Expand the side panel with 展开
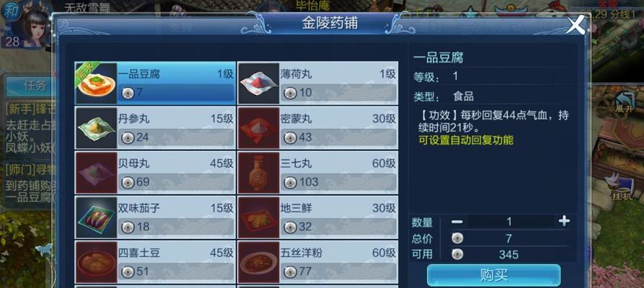The image size is (644, 288). pos(624,102)
